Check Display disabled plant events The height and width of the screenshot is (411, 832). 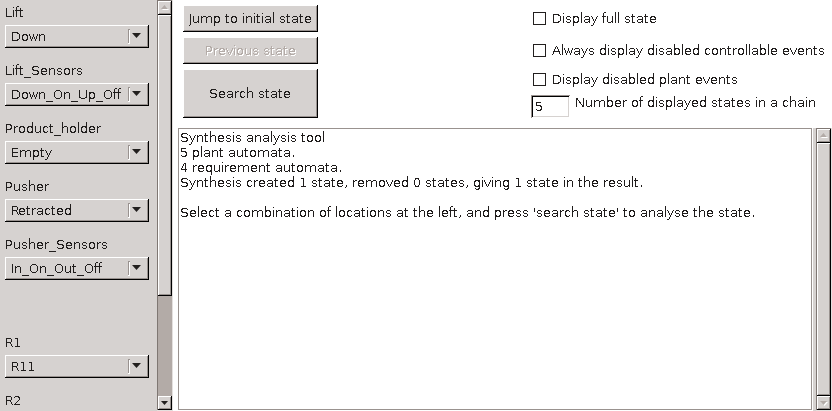[540, 80]
